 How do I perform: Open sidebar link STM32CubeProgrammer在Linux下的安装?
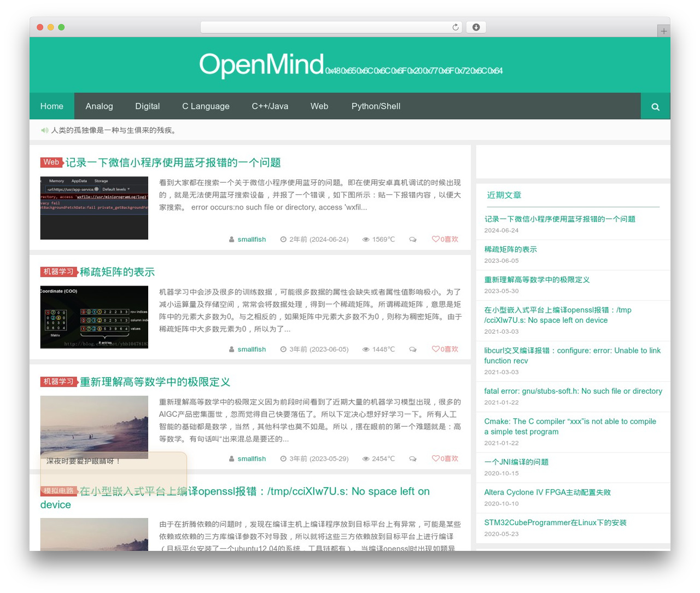click(555, 523)
